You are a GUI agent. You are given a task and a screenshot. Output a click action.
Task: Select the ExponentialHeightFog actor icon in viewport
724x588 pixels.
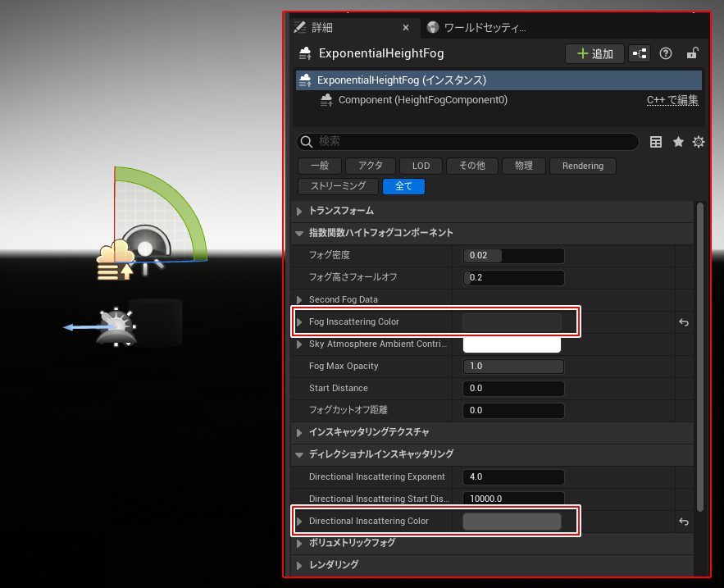click(x=115, y=260)
